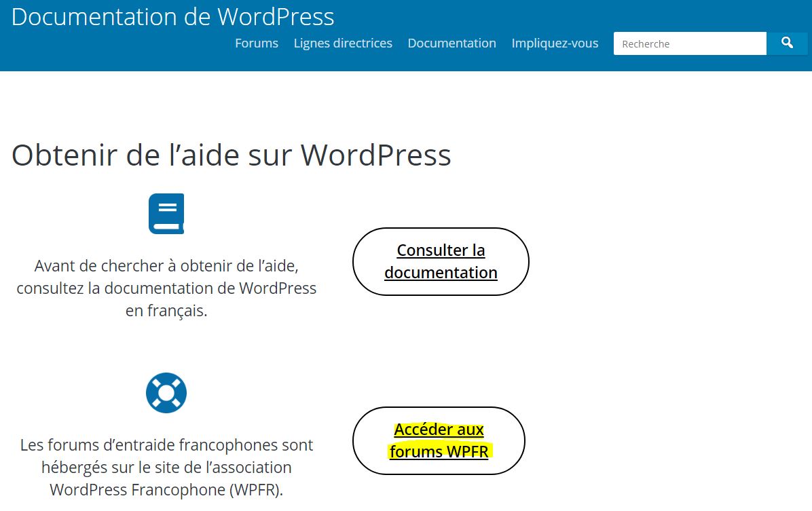
Task: Click empty blue header area left of Forums
Action: click(115, 48)
